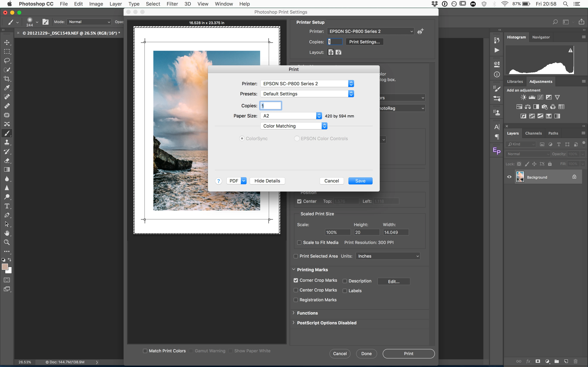Switch to the Channels tab
This screenshot has width=588, height=367.
tap(533, 133)
